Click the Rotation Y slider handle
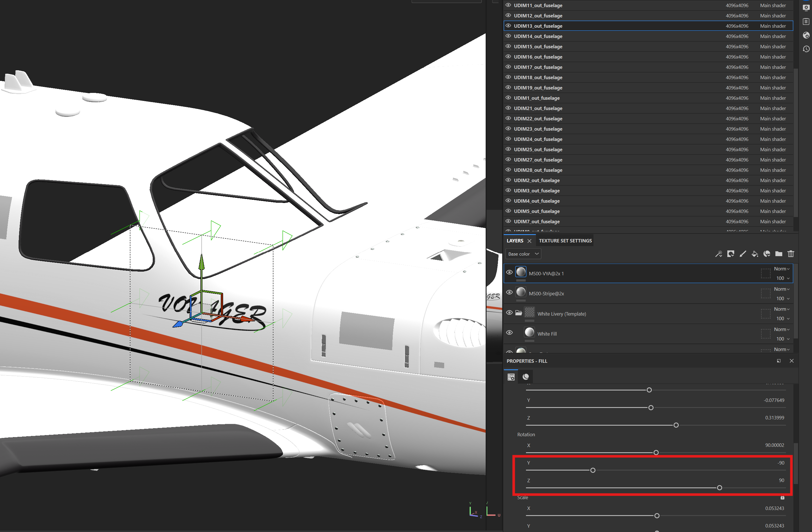Viewport: 812px width, 532px height. click(x=593, y=470)
